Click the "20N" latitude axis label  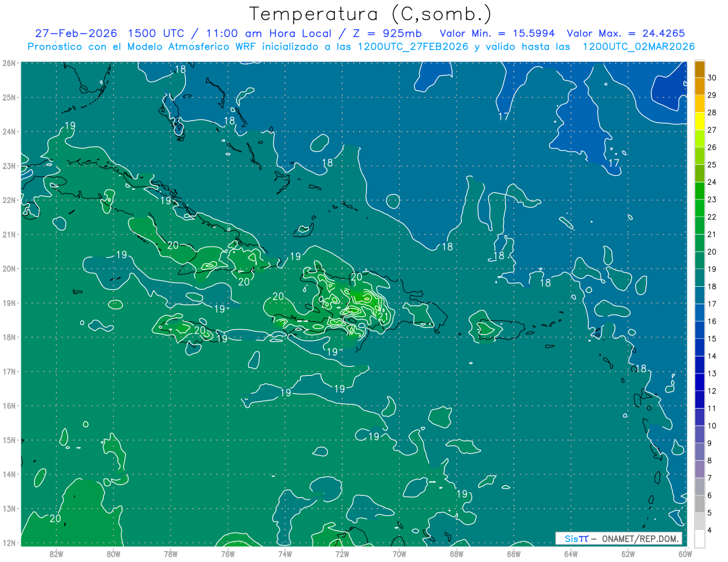coord(9,269)
